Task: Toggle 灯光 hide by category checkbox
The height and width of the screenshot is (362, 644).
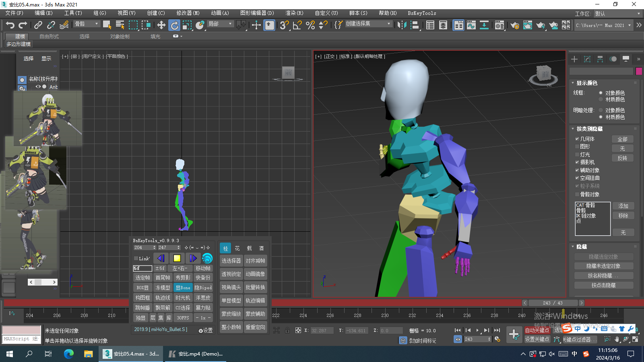Action: 577,154
